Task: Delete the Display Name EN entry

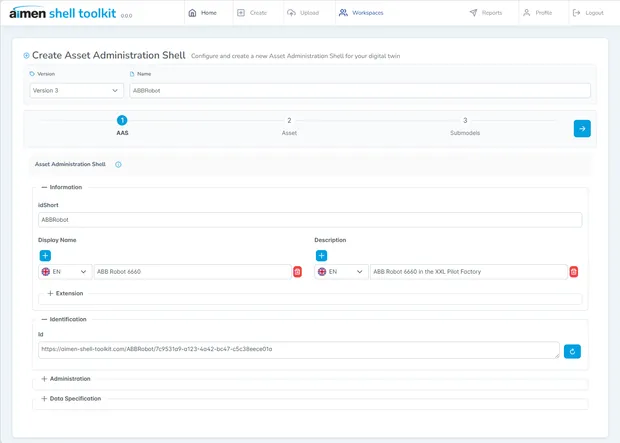Action: click(x=297, y=272)
